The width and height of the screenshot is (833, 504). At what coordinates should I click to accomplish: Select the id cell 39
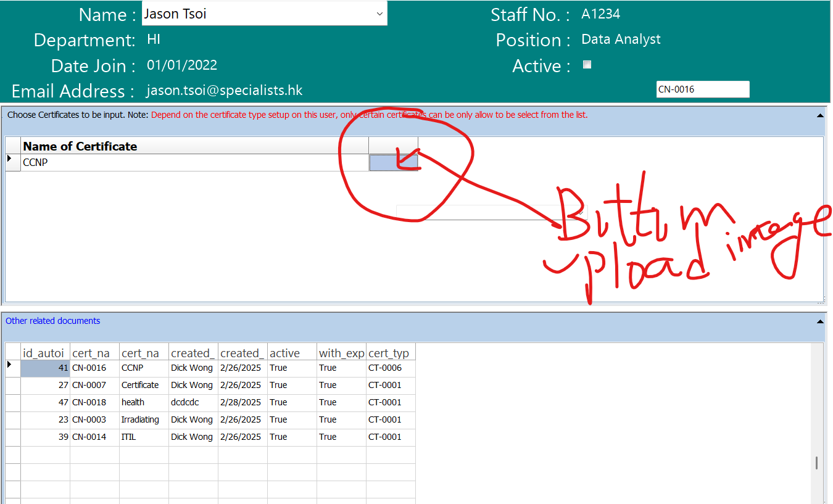pyautogui.click(x=45, y=437)
